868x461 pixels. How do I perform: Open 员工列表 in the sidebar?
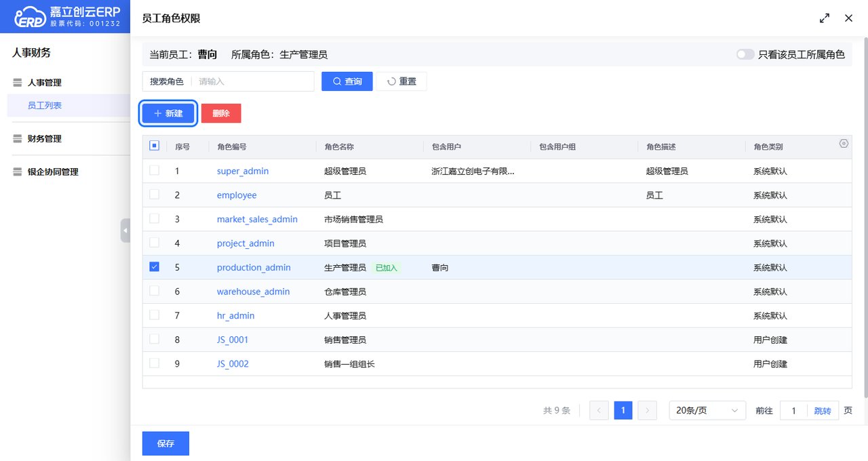coord(45,105)
